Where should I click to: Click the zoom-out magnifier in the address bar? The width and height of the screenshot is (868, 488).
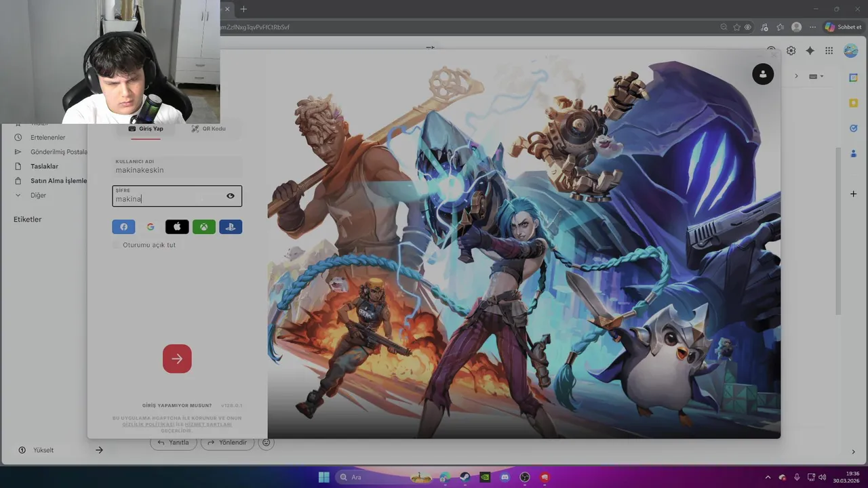tap(724, 27)
